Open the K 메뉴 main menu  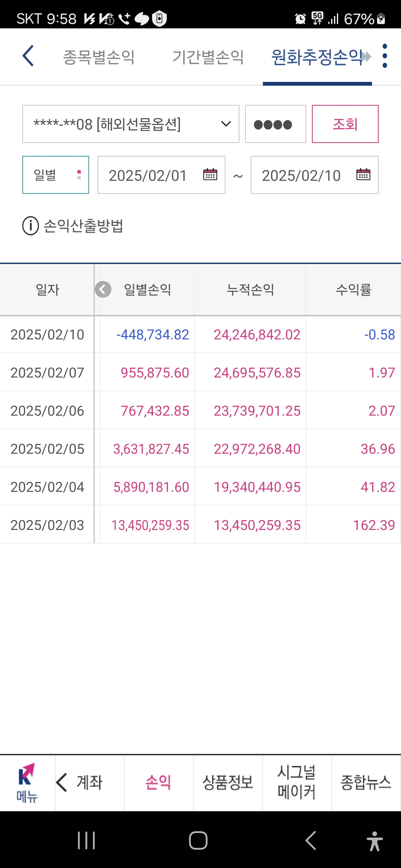tap(27, 783)
